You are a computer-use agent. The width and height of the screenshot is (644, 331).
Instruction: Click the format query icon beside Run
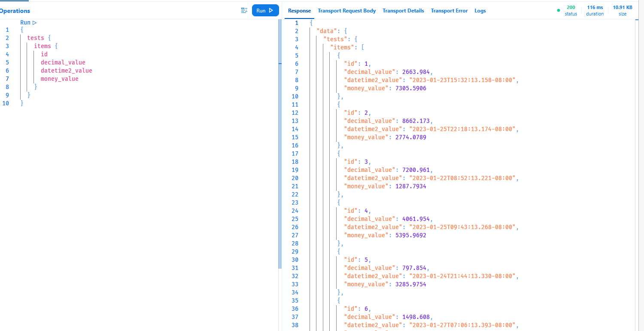pyautogui.click(x=244, y=10)
